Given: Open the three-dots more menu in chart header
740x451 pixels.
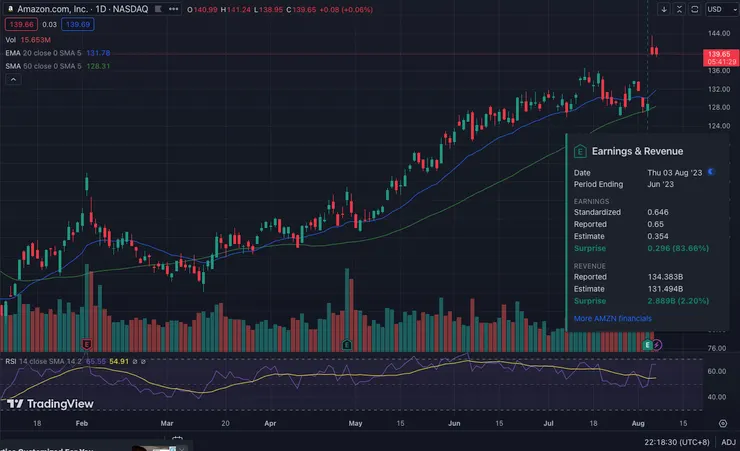Looking at the screenshot, I should coord(174,9).
